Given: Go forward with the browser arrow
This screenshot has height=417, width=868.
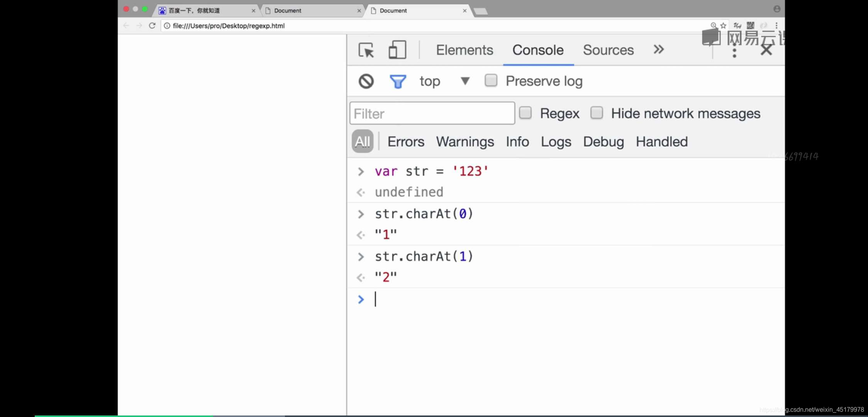Looking at the screenshot, I should [139, 25].
